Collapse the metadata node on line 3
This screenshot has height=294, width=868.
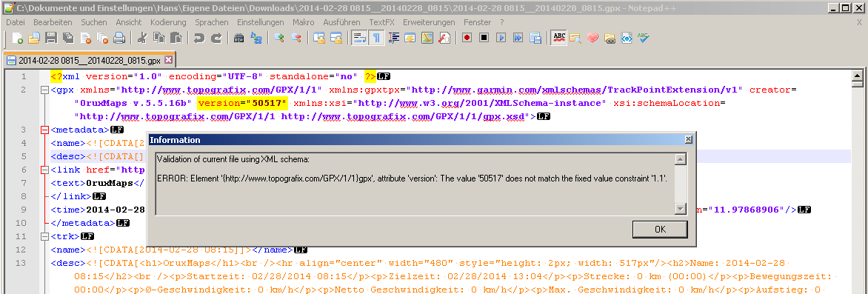pos(44,130)
